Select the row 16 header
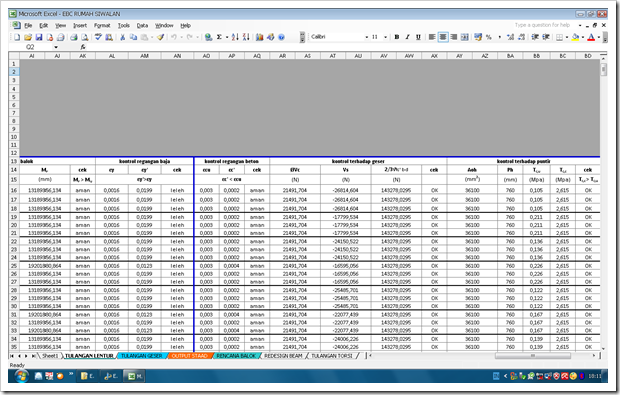The width and height of the screenshot is (620, 395). tap(14, 190)
